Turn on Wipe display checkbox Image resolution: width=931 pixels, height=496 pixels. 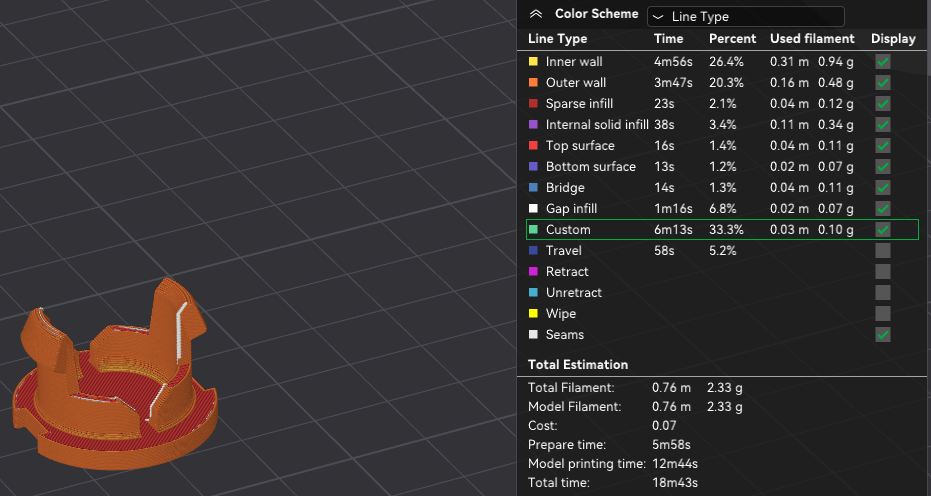click(883, 314)
